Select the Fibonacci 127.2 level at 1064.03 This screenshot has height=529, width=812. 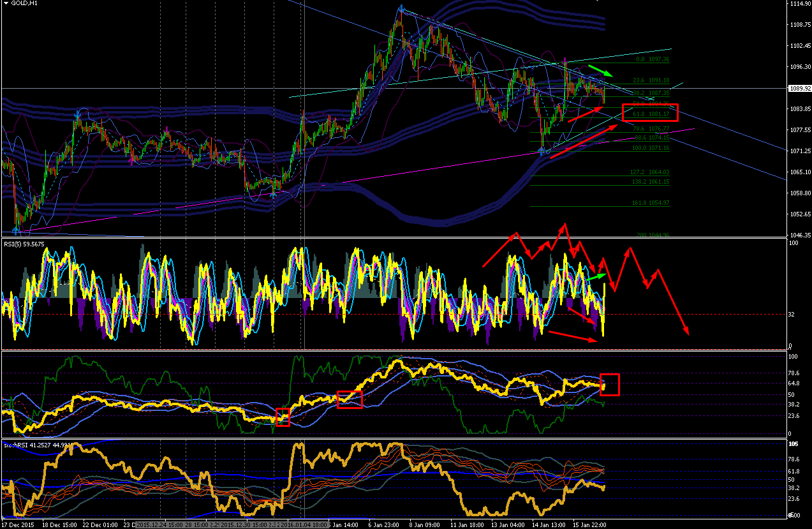click(650, 172)
